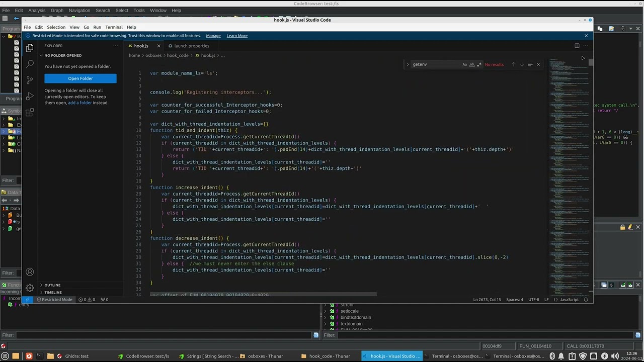This screenshot has height=362, width=644.
Task: Focus the Ghidra bottom-left Filter field
Action: click(164, 335)
